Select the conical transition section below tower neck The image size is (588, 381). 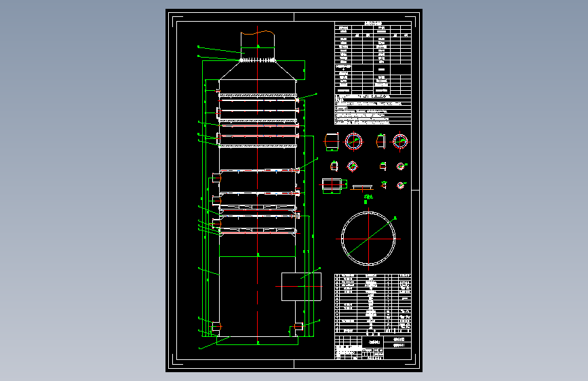click(x=258, y=70)
